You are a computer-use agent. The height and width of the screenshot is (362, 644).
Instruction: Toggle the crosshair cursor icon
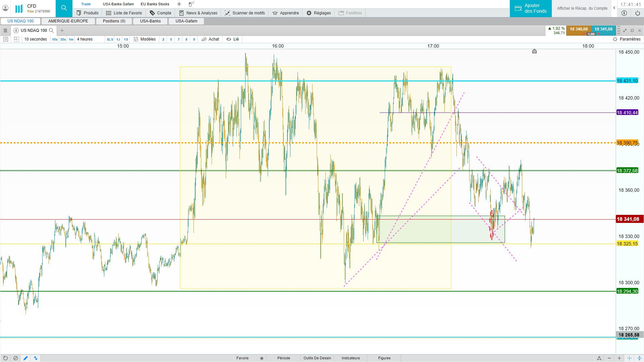tap(629, 358)
